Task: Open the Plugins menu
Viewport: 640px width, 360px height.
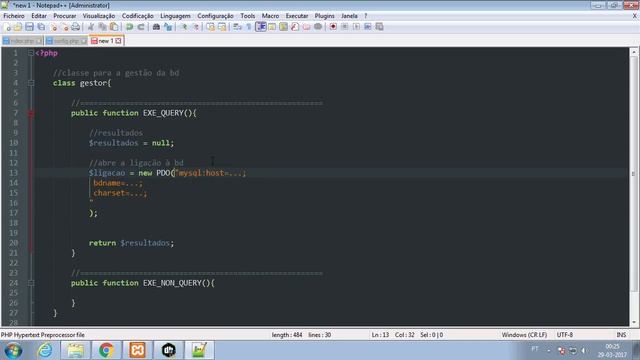Action: [x=324, y=16]
